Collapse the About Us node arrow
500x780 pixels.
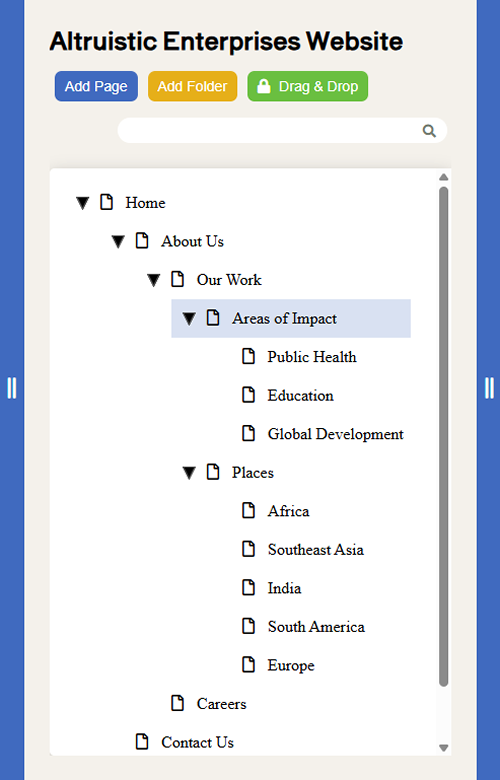118,242
